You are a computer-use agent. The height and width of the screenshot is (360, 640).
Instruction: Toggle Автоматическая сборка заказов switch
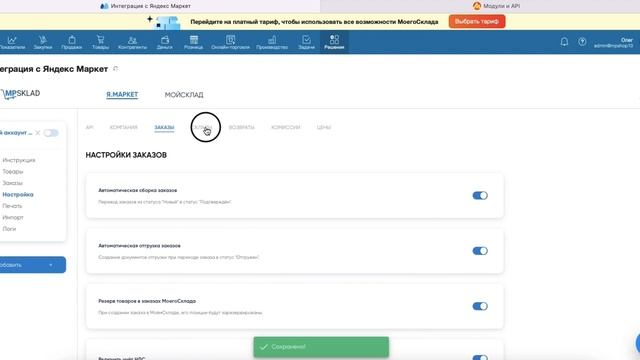click(480, 196)
